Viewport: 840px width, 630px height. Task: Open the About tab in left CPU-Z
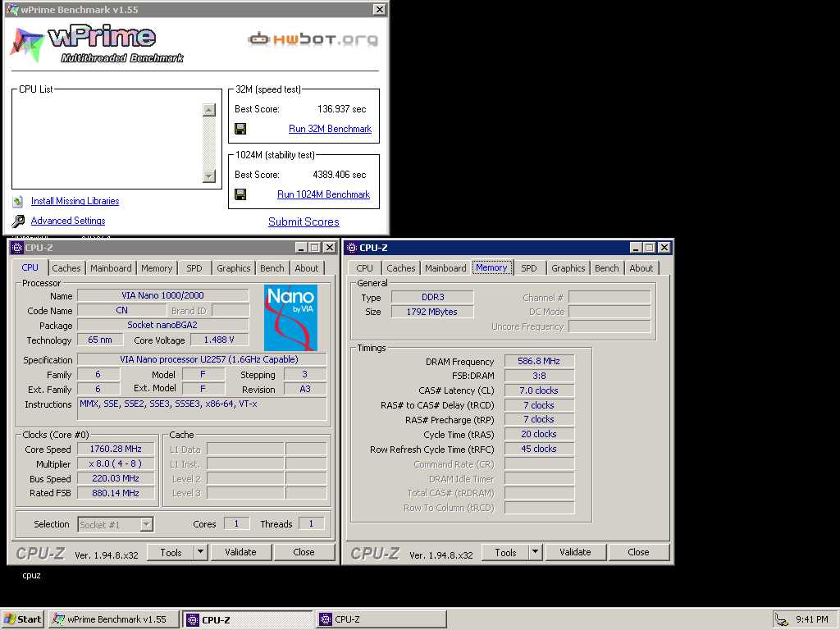tap(307, 268)
